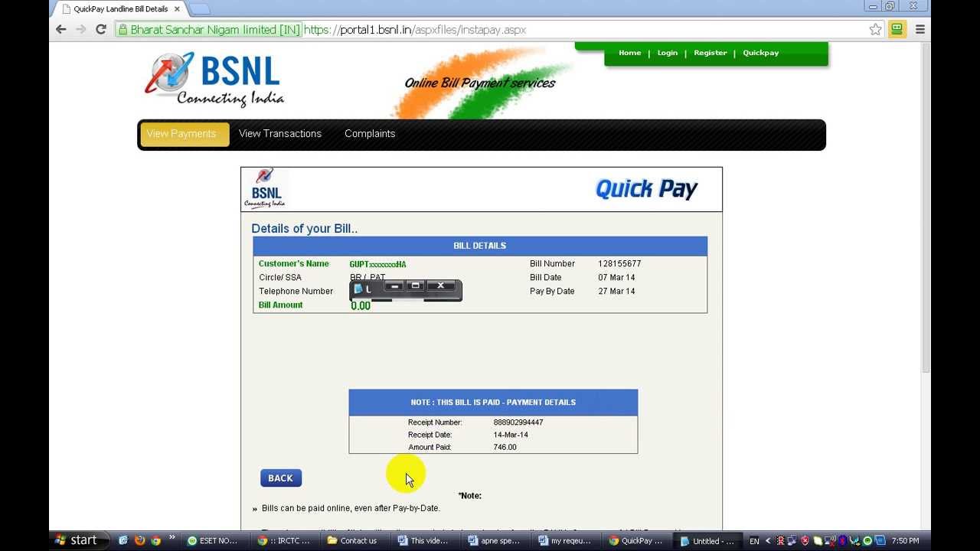Viewport: 980px width, 551px height.
Task: Minimize the small floating overlay window
Action: (394, 286)
